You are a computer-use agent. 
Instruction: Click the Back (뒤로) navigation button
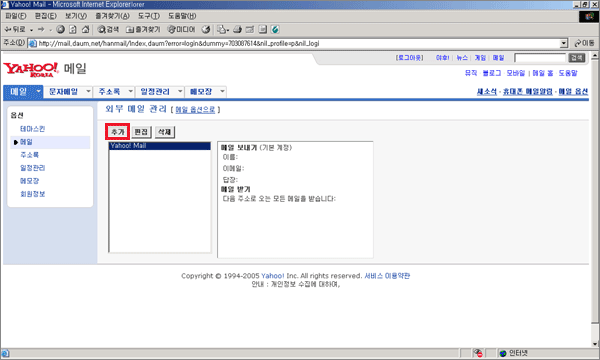click(15, 29)
